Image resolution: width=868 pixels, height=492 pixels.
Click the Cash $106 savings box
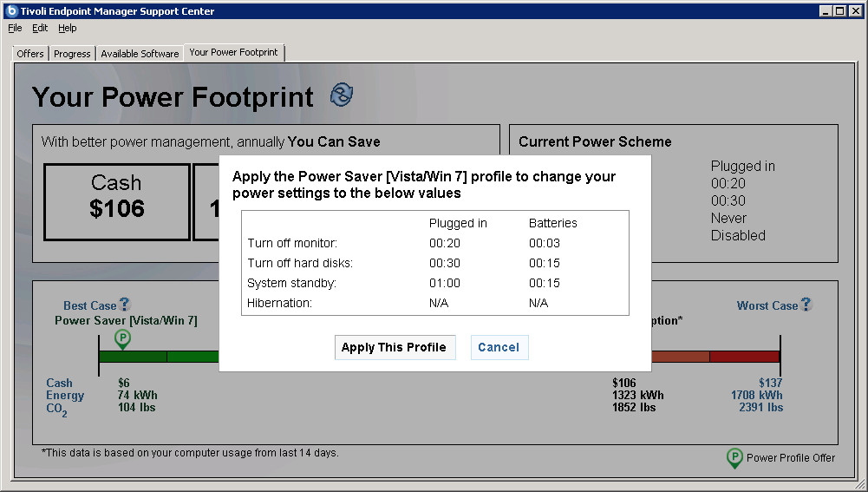[117, 201]
